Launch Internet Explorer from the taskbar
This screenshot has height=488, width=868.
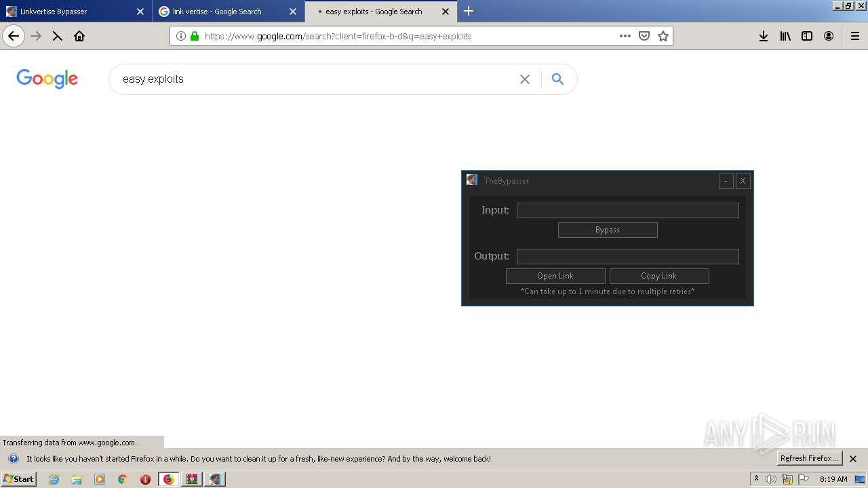[x=54, y=479]
